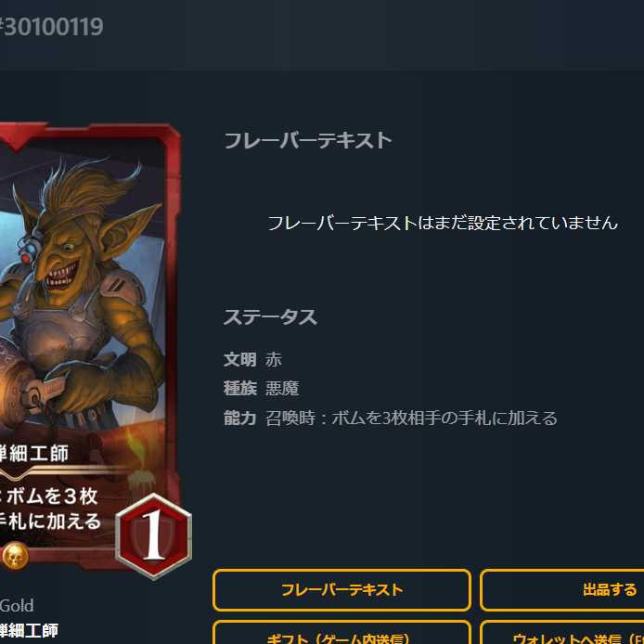
Task: Select the 文明 赤 status row
Action: (252, 359)
